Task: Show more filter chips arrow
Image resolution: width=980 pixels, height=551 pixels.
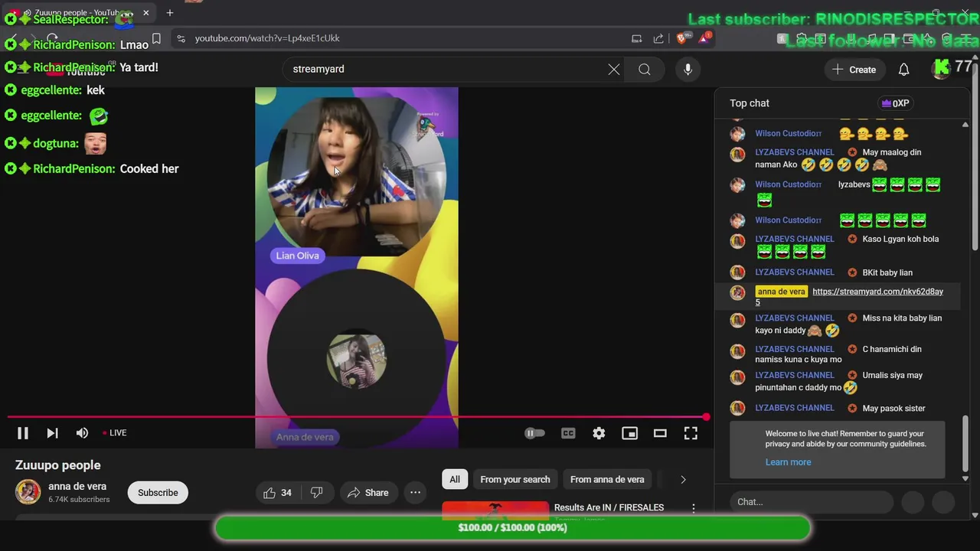Action: [x=683, y=479]
